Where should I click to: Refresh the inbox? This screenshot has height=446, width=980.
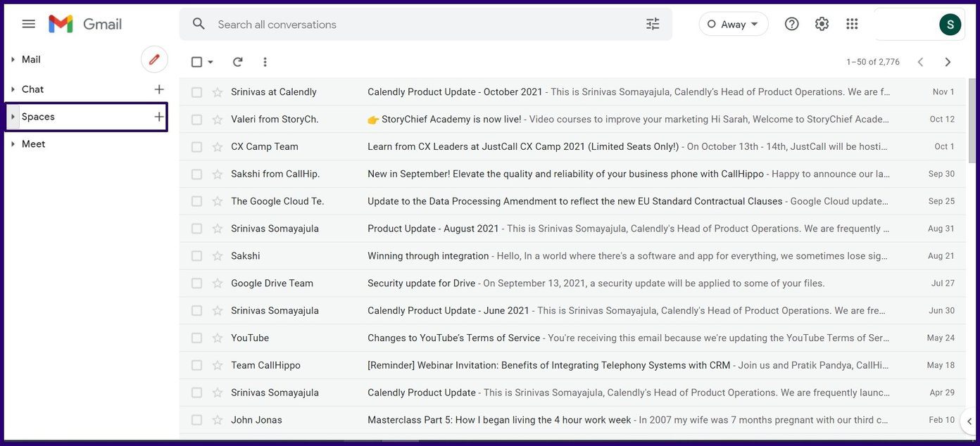click(x=238, y=62)
